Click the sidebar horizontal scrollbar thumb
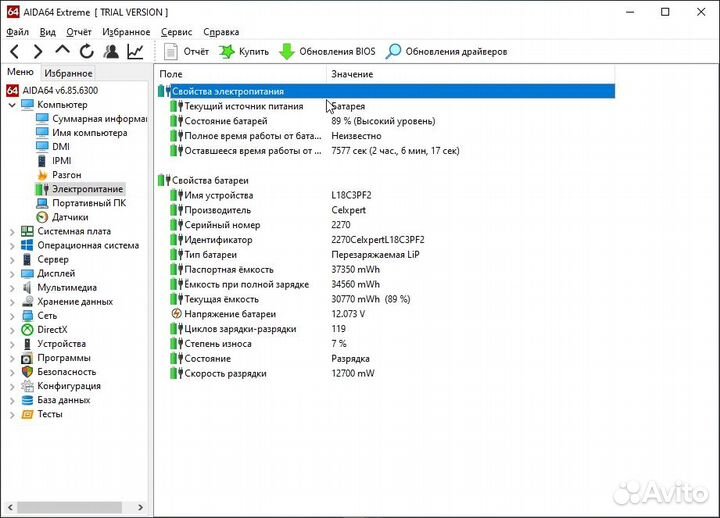The height and width of the screenshot is (518, 720). [70, 507]
